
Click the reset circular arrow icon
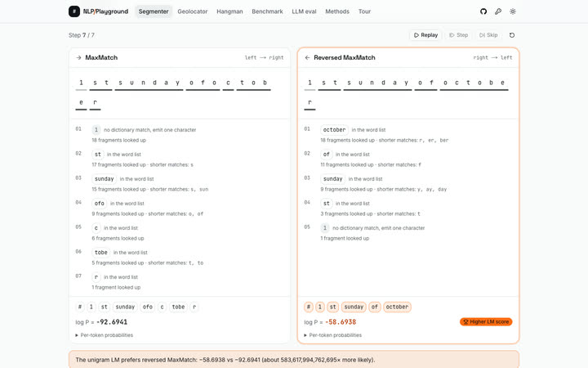click(x=512, y=35)
